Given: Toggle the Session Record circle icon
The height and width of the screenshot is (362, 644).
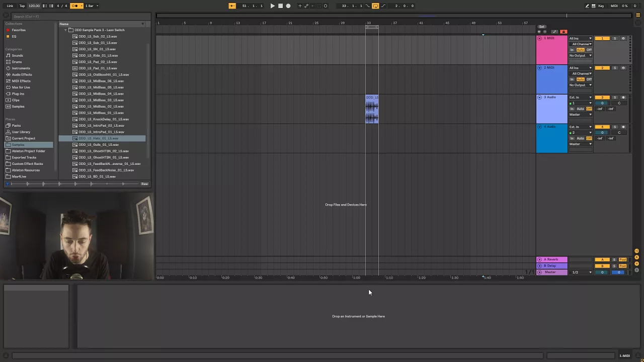Looking at the screenshot, I should tap(325, 6).
